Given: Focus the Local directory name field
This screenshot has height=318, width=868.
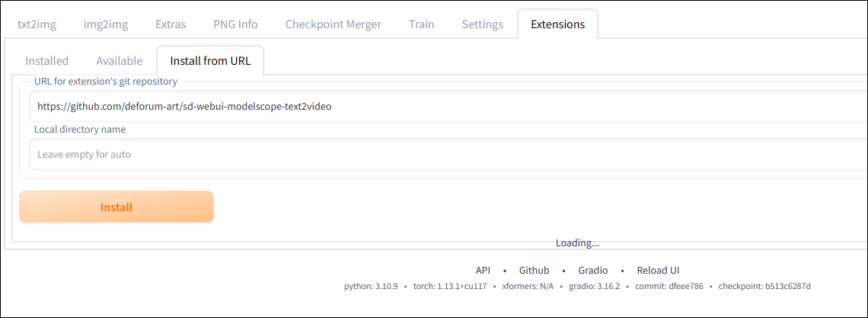Looking at the screenshot, I should [x=448, y=154].
